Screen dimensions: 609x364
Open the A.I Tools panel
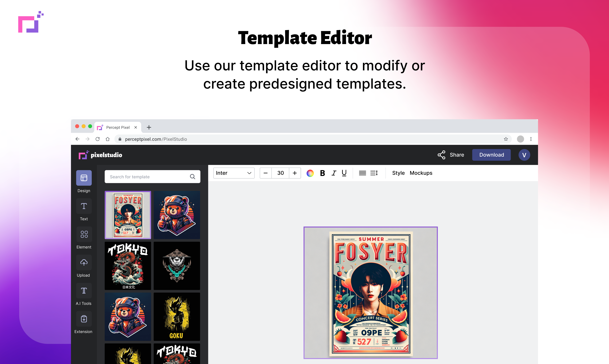84,291
